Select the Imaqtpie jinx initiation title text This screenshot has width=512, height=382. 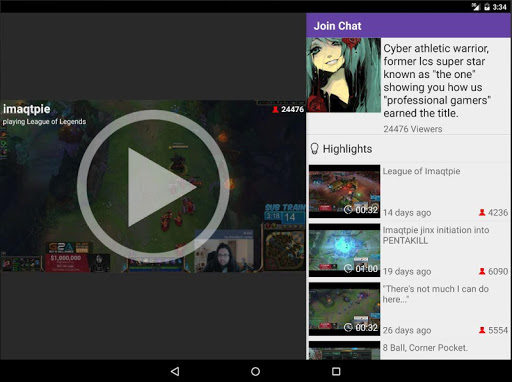click(436, 235)
